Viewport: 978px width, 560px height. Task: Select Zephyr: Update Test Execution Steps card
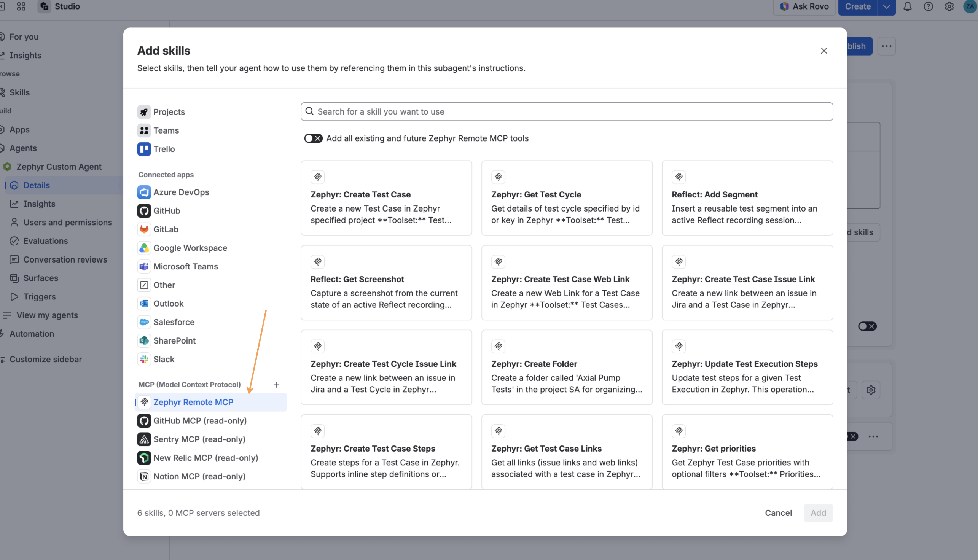pyautogui.click(x=747, y=367)
